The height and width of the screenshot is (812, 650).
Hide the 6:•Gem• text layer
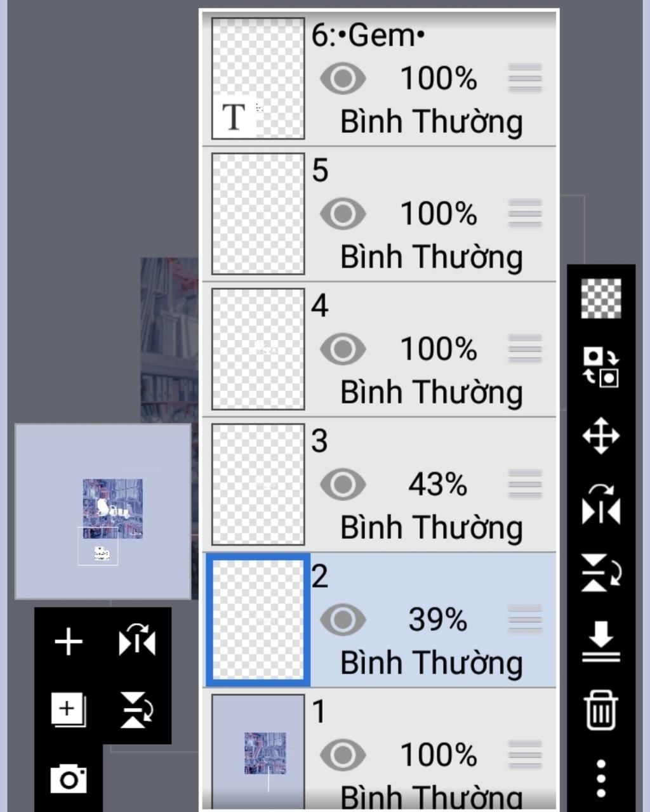[343, 79]
